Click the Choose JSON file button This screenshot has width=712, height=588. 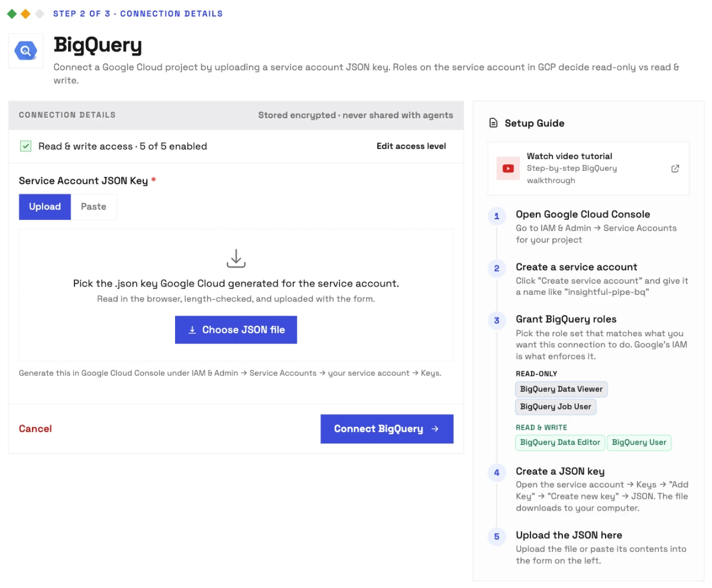coord(236,330)
